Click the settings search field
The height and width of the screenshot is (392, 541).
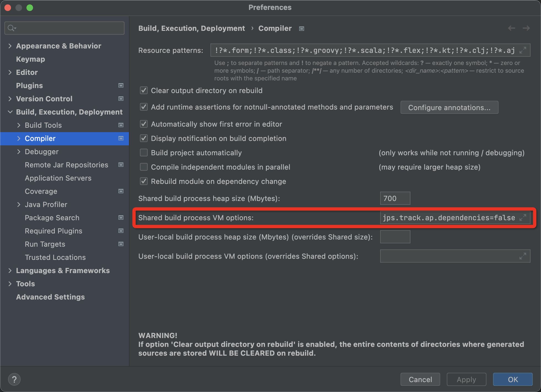coord(64,28)
